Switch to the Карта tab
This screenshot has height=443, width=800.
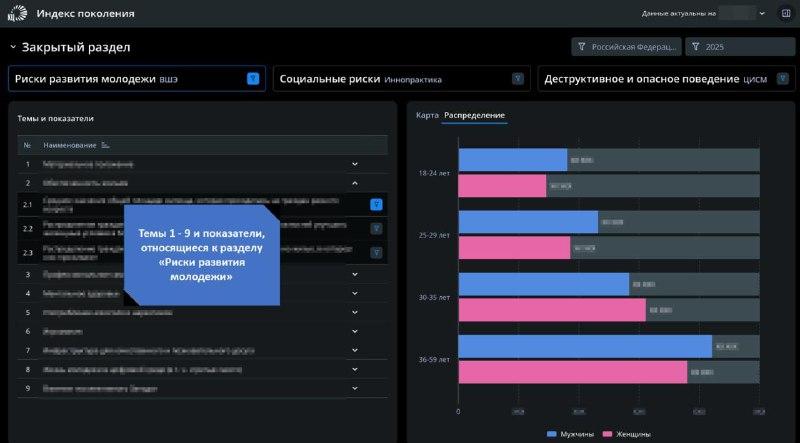(427, 115)
